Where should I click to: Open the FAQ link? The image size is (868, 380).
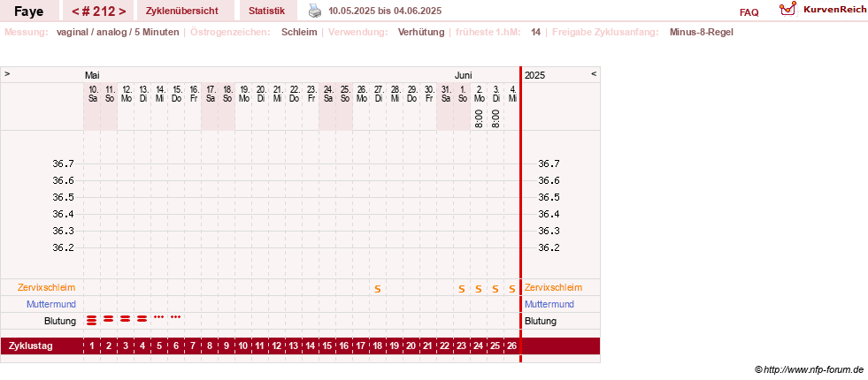point(749,12)
